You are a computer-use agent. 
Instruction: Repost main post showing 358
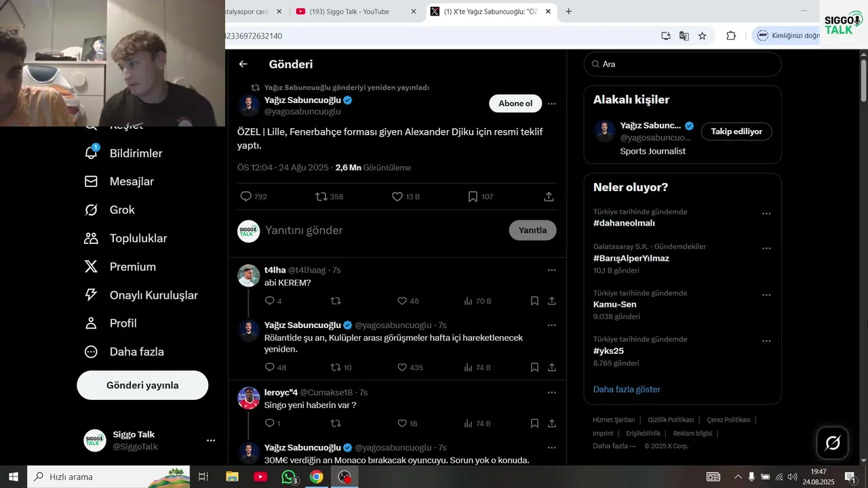pyautogui.click(x=330, y=197)
